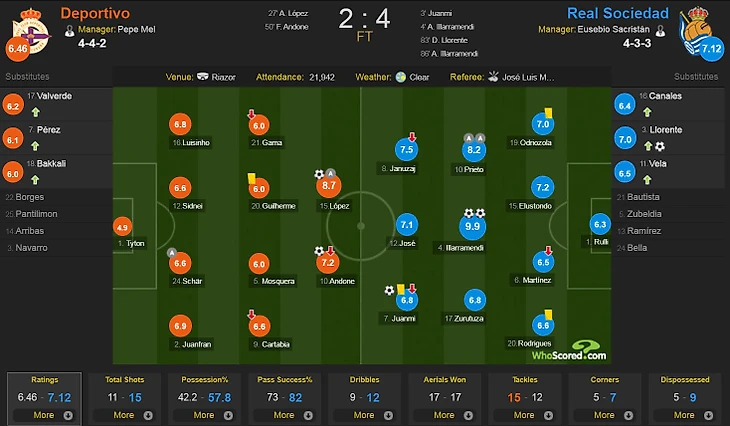Expand the More arrow under Tackles
This screenshot has height=426, width=730.
529,414
